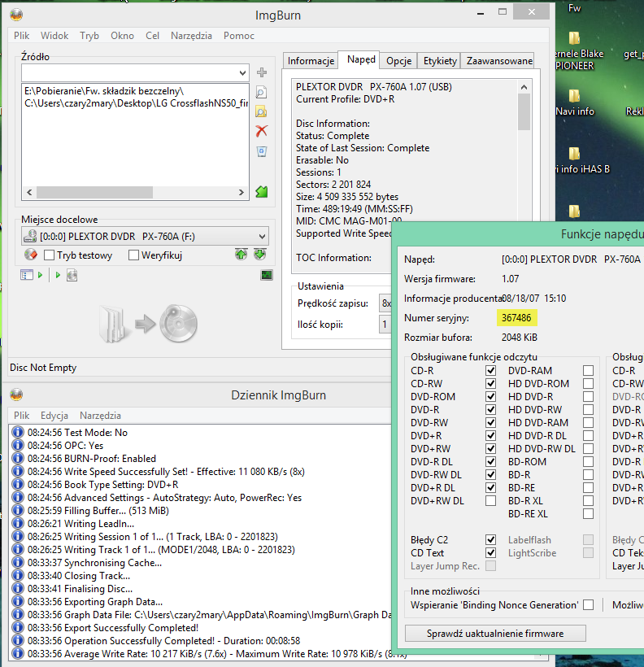Open the Cel menu
This screenshot has height=667, width=644.
pos(152,36)
